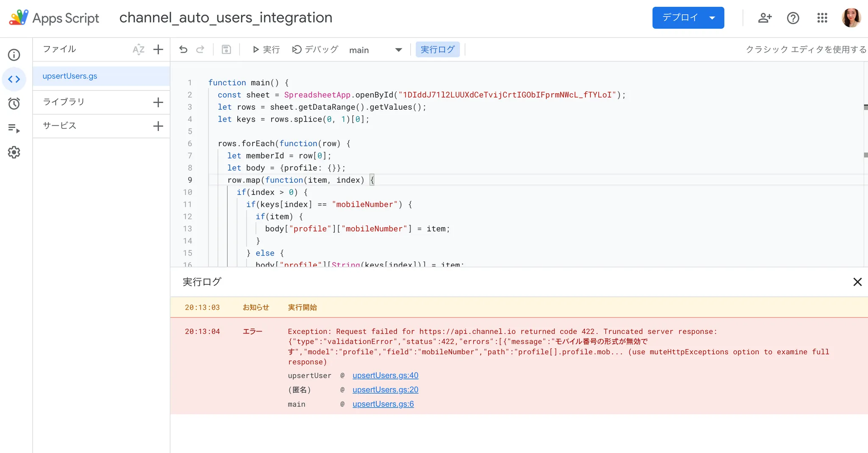The height and width of the screenshot is (453, 868).
Task: Start debugging with デバッグ button
Action: pyautogui.click(x=315, y=50)
